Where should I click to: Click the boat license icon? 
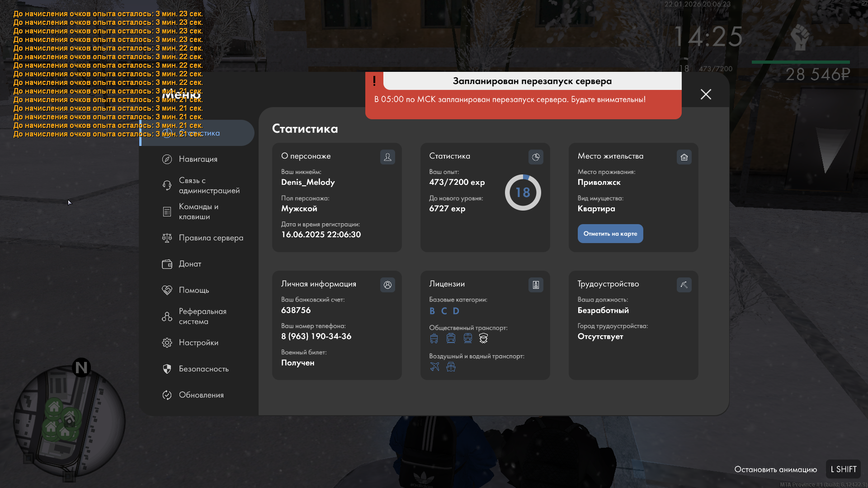(x=451, y=366)
